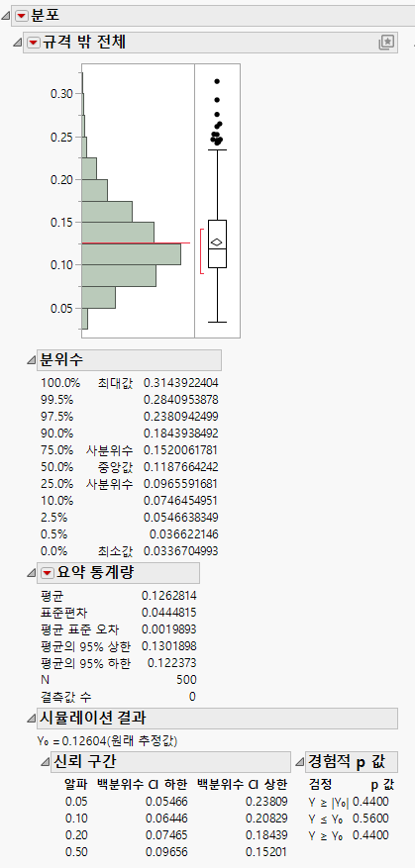Select the 75.0% quartile value 0.1520061781
Screen dimensions: 415x868
click(180, 450)
